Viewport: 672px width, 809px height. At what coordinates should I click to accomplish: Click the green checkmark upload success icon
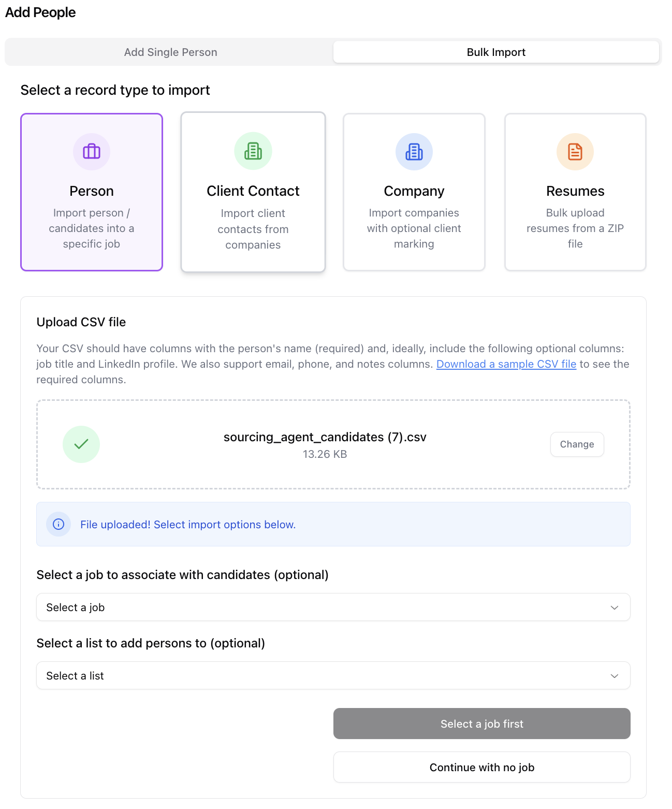click(81, 444)
